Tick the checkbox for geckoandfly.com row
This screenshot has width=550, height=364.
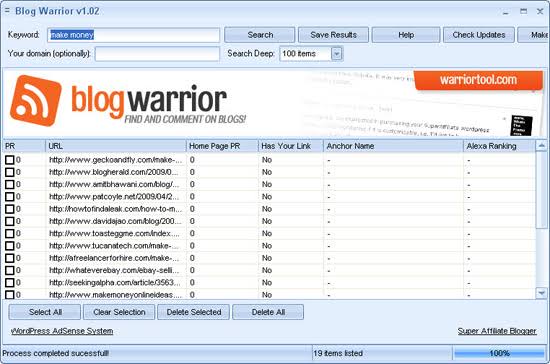coord(9,160)
